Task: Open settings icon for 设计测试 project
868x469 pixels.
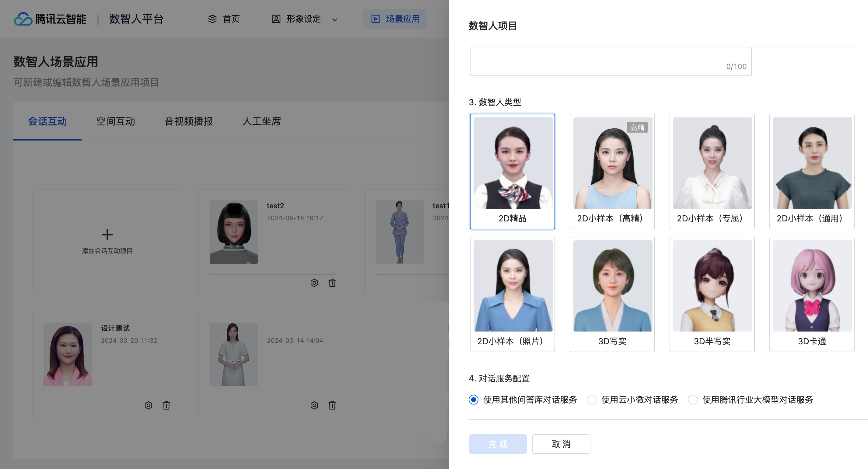Action: [x=148, y=405]
